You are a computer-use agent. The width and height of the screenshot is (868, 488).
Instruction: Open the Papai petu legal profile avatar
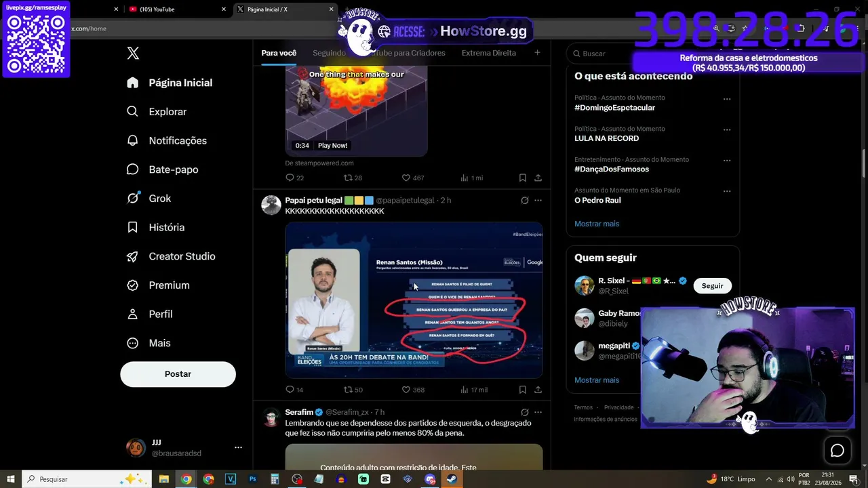pos(271,205)
